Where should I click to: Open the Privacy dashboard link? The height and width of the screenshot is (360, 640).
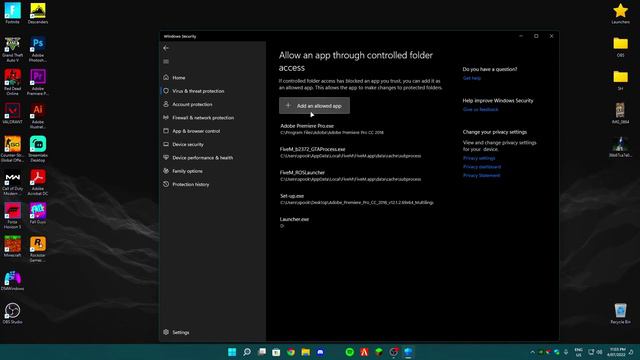click(x=482, y=167)
